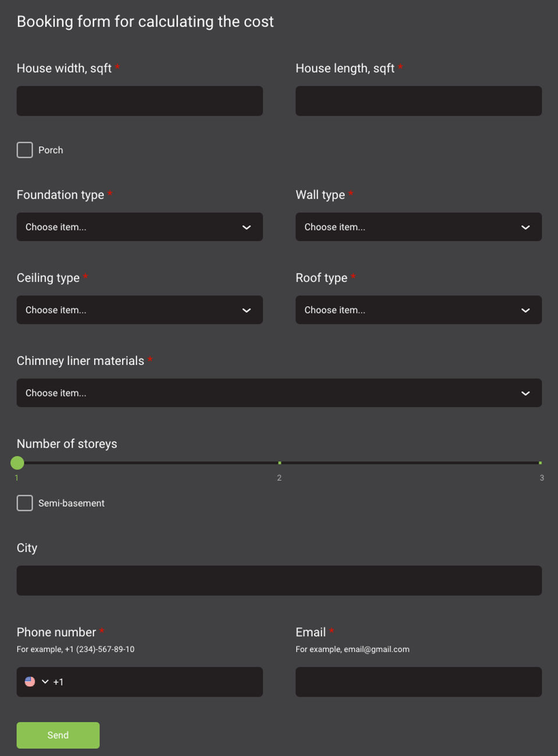Tick the Semi-basement checkbox
Image resolution: width=558 pixels, height=756 pixels.
click(x=25, y=503)
